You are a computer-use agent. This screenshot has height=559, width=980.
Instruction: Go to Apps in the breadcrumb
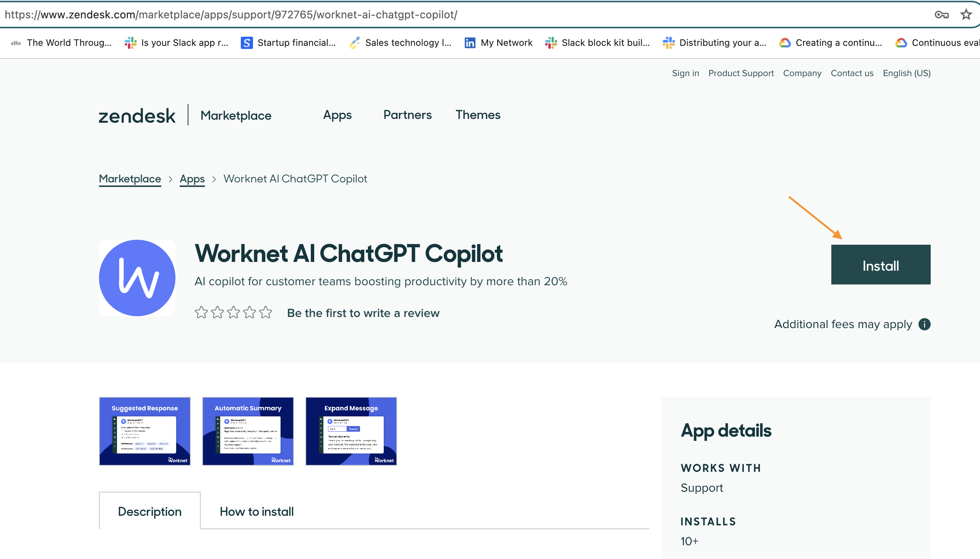pyautogui.click(x=192, y=179)
